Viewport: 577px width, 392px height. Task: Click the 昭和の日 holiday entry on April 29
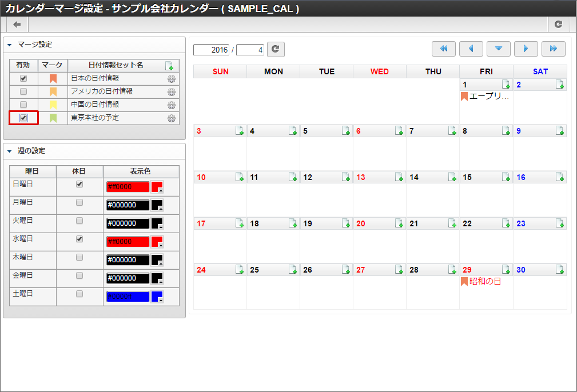coord(484,282)
